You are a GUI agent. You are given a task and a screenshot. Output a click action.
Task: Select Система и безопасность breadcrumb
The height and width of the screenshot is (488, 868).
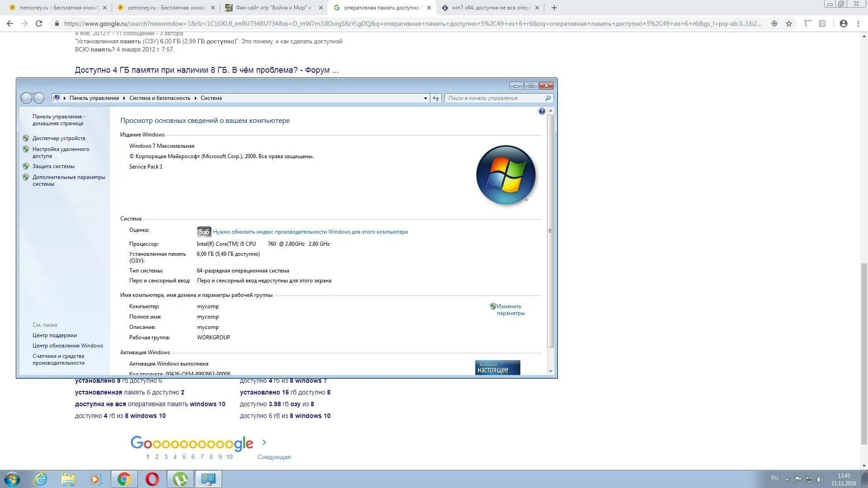pyautogui.click(x=160, y=98)
